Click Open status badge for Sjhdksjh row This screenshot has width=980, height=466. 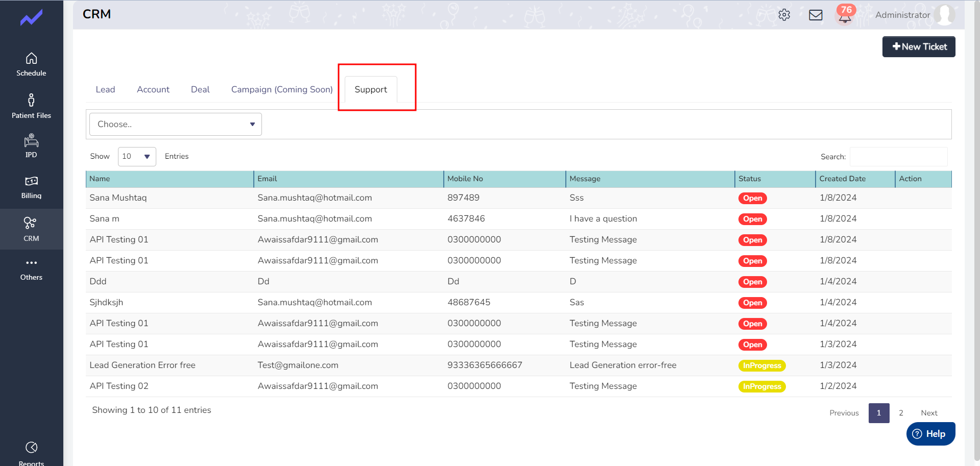(752, 303)
